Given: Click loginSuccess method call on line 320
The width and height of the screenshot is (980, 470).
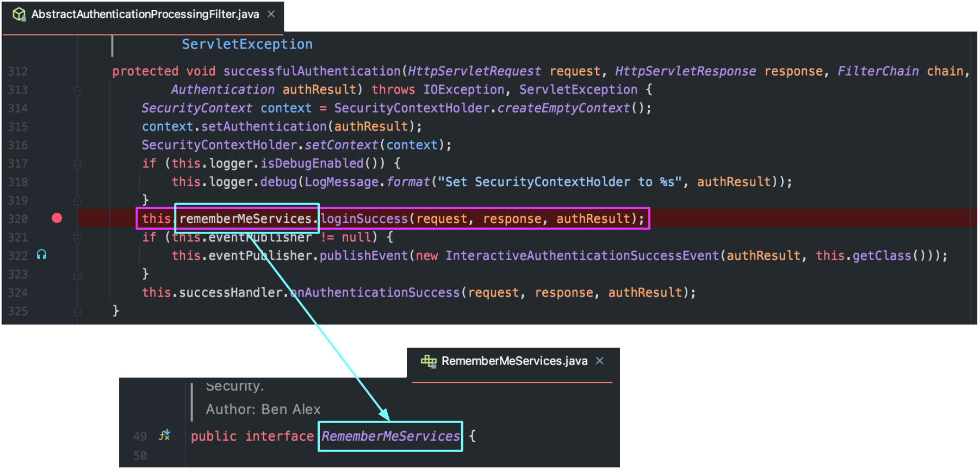Looking at the screenshot, I should pyautogui.click(x=364, y=219).
